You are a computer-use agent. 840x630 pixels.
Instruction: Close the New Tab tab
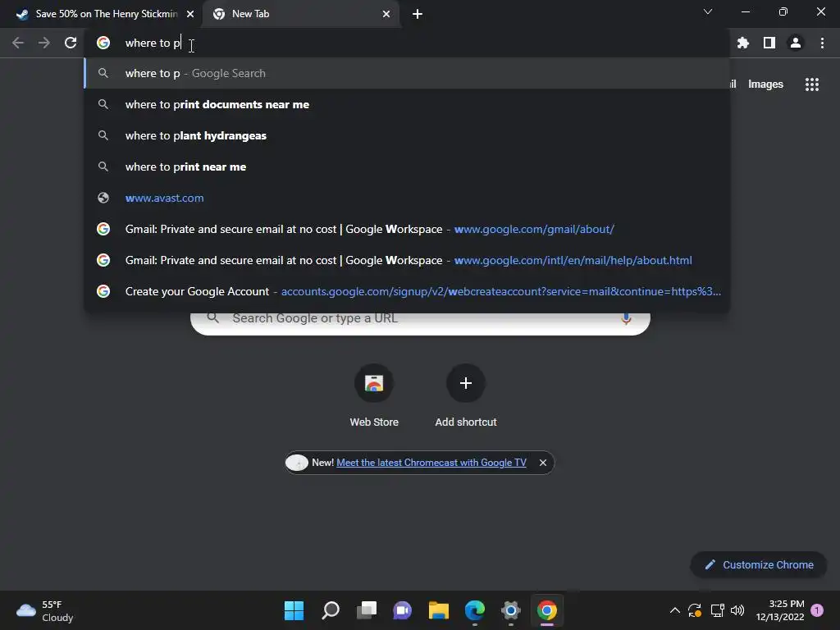point(386,14)
